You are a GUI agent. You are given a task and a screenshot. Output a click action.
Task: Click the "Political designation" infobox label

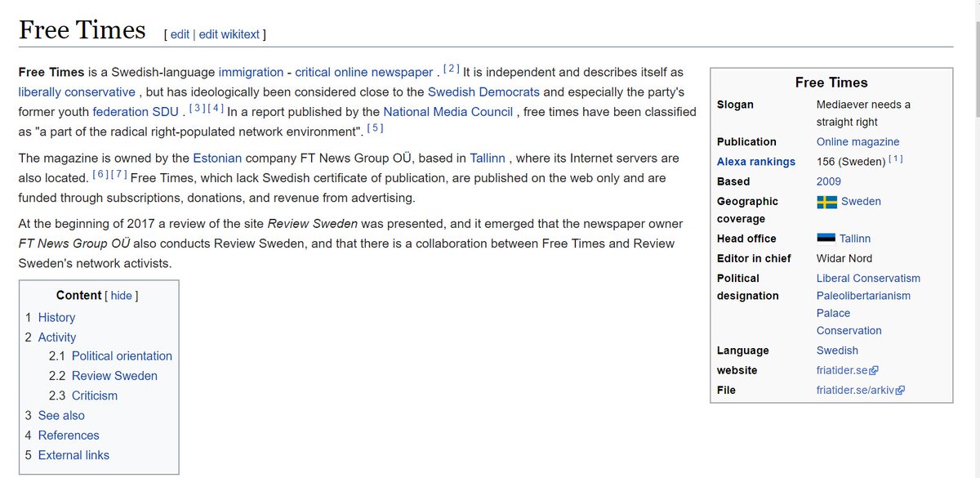[x=748, y=287]
